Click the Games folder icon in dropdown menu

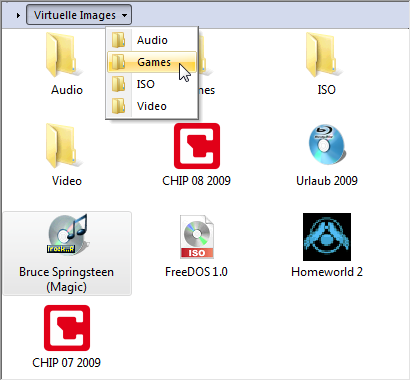pos(119,62)
